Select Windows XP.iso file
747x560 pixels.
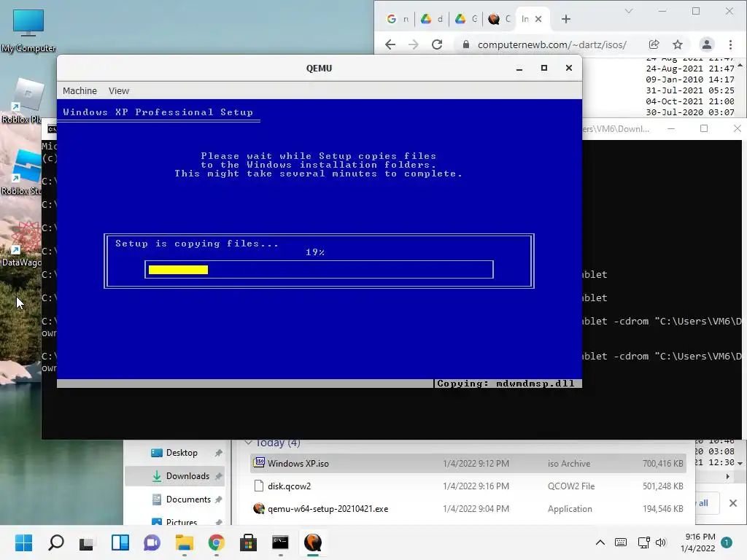click(468, 463)
